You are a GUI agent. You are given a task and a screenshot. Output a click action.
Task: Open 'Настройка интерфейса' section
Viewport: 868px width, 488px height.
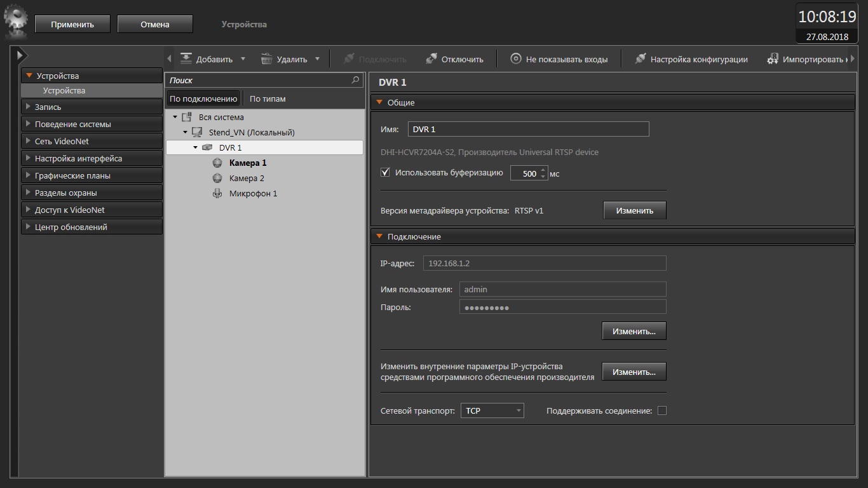tap(92, 158)
